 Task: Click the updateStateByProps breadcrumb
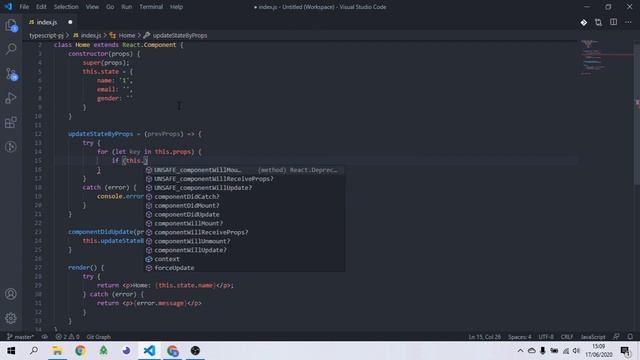pos(176,36)
